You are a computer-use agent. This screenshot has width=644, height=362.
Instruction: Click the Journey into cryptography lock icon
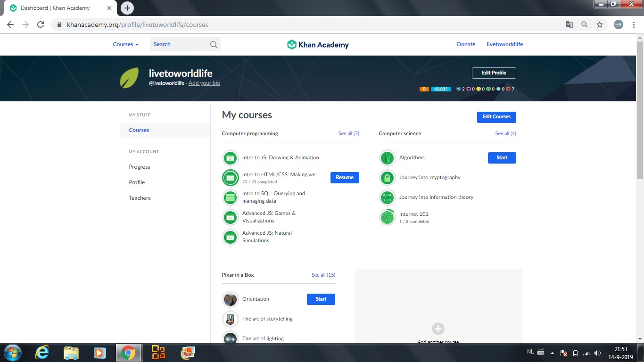click(387, 178)
